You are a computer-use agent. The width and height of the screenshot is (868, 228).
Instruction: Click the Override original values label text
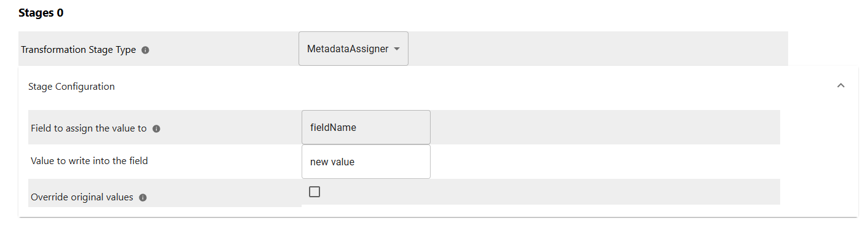(x=82, y=197)
